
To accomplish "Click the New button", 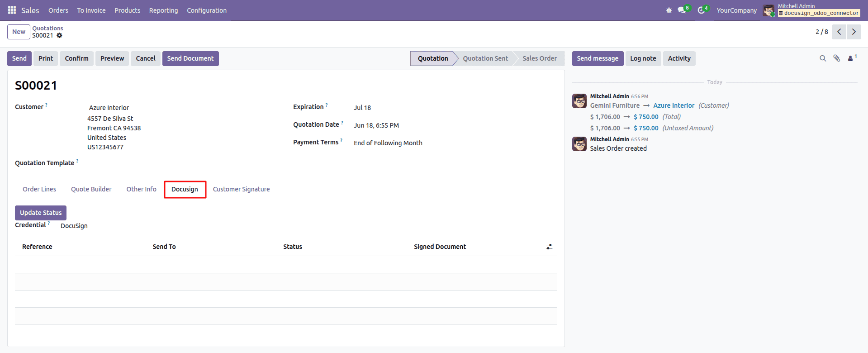I will tap(19, 32).
